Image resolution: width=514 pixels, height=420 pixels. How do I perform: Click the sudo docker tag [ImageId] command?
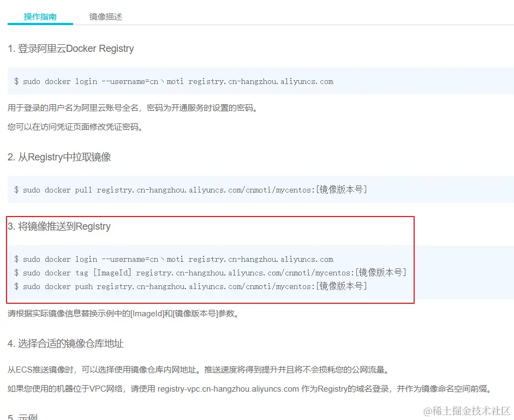click(x=210, y=273)
